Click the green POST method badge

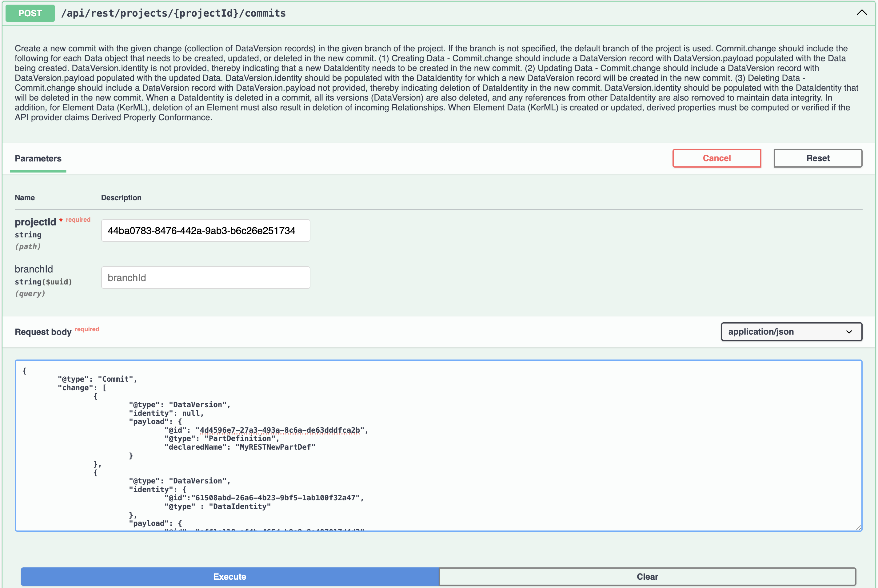click(x=30, y=13)
